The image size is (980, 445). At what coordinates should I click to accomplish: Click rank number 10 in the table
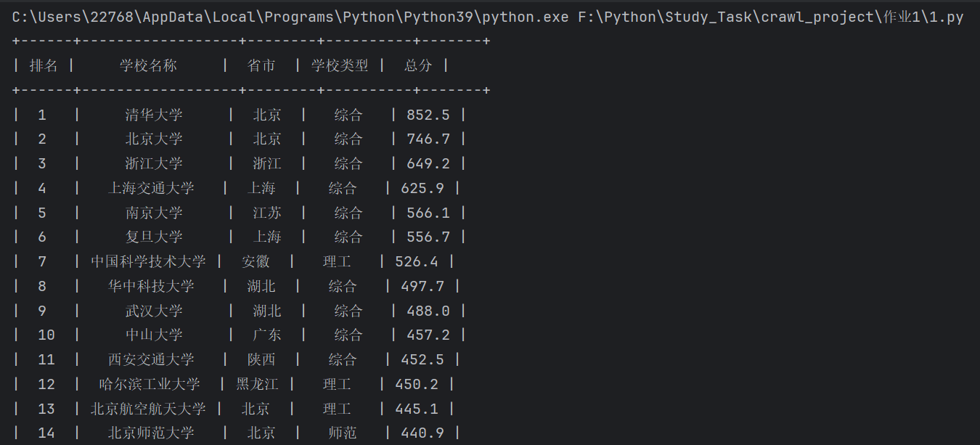[x=46, y=335]
